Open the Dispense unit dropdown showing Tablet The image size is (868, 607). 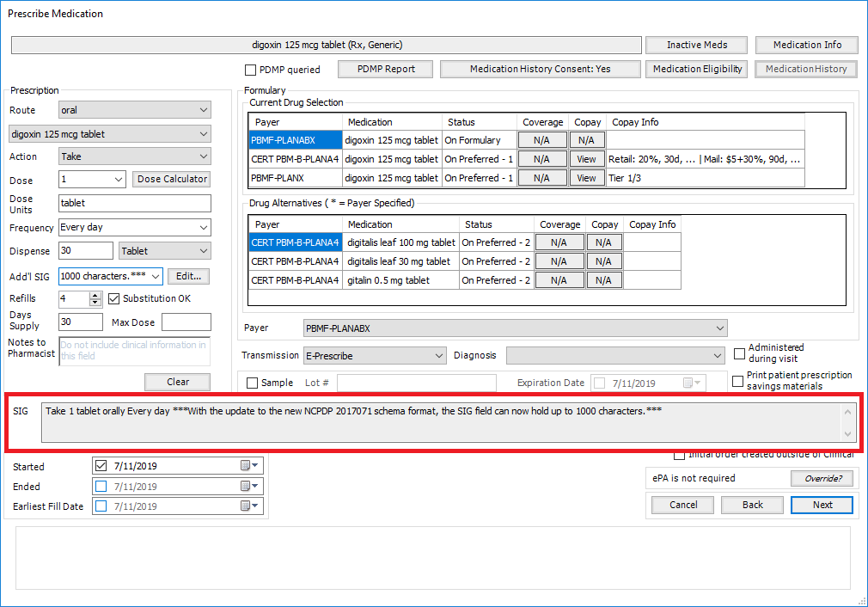point(165,251)
